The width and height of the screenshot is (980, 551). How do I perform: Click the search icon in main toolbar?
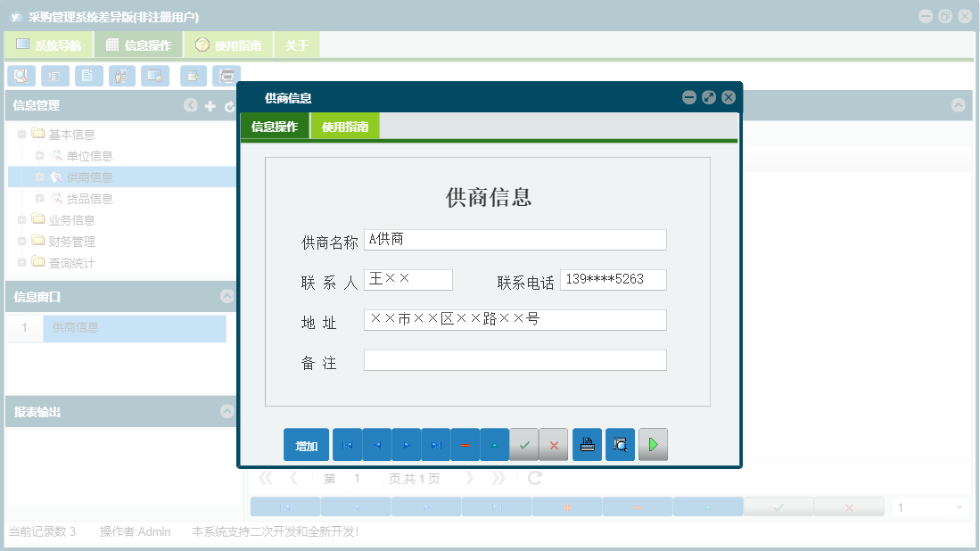21,76
